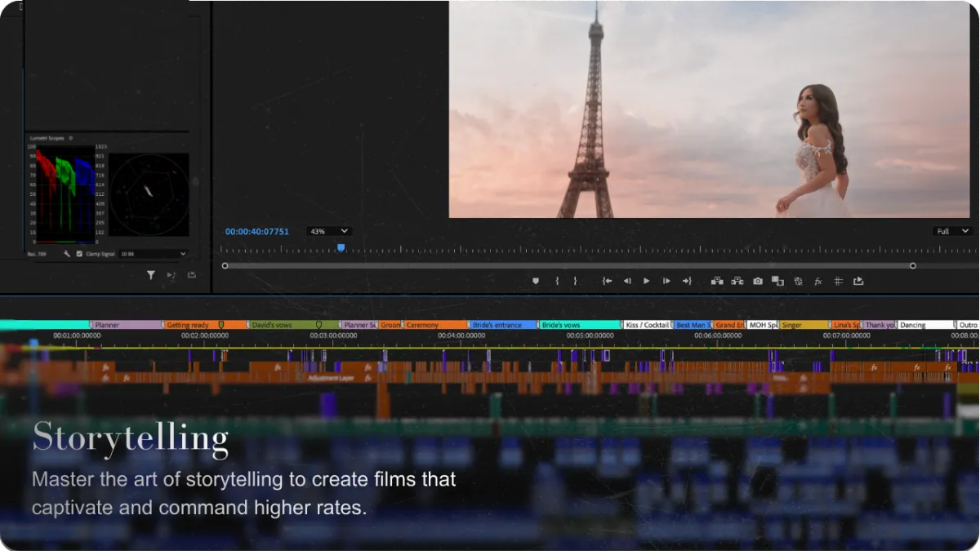Click timeline ruler at 00:04:00:00000
Screen dimensions: 980x551
click(x=461, y=335)
